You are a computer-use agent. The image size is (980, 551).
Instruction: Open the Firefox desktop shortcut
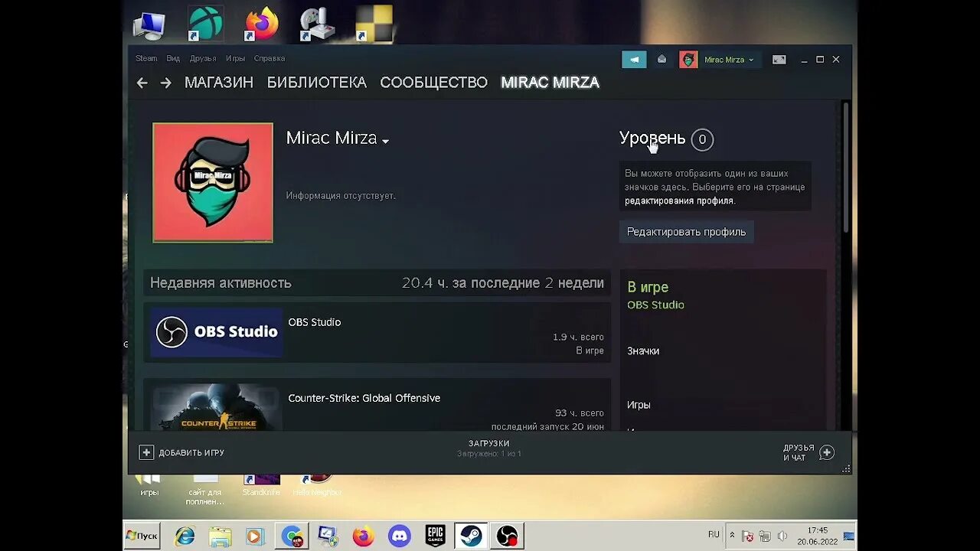pos(261,24)
